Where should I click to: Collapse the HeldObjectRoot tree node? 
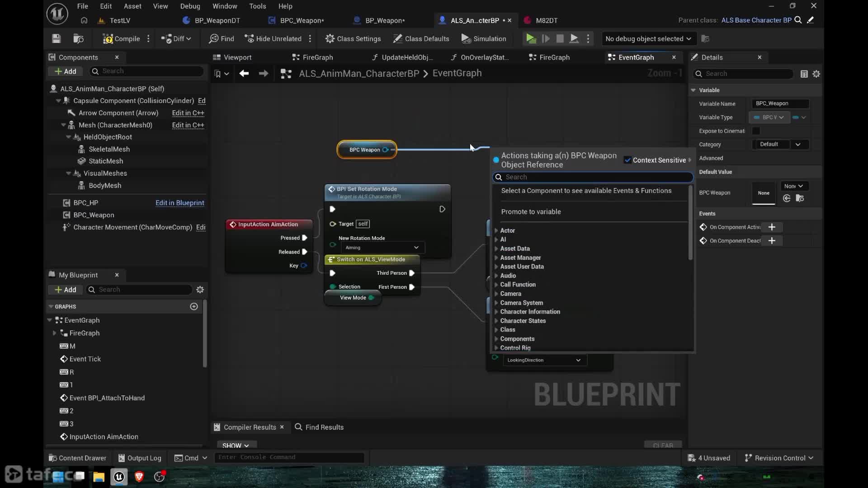click(x=69, y=137)
